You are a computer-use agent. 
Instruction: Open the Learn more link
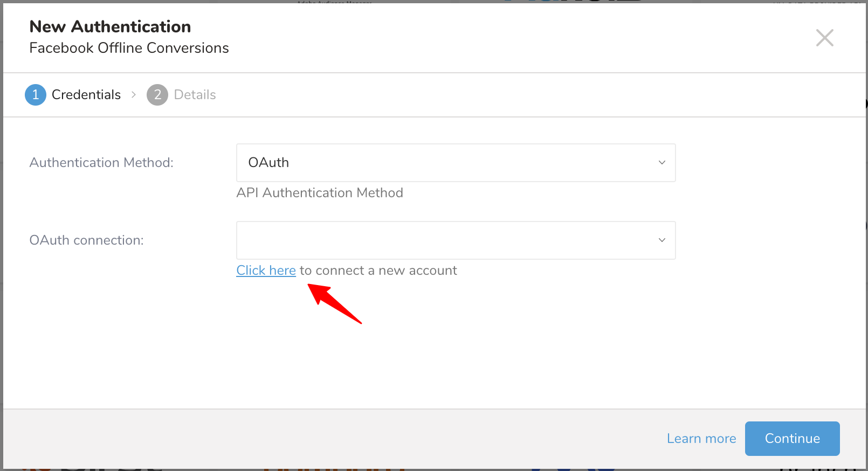click(x=701, y=439)
